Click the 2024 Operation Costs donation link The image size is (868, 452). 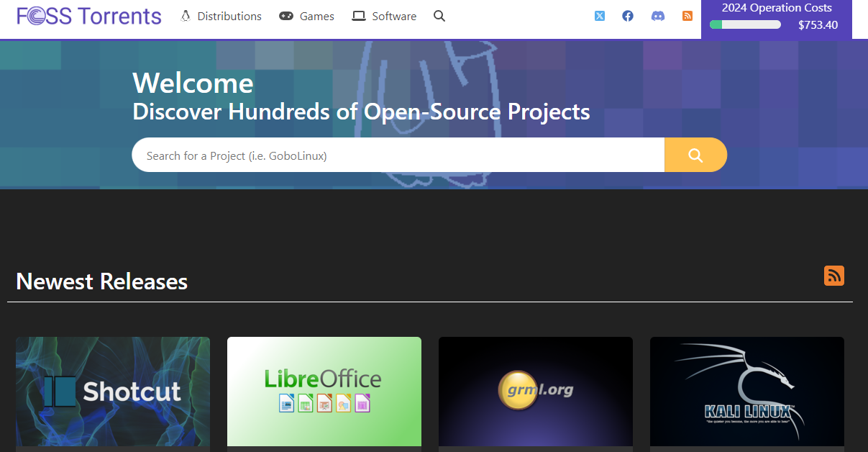pos(776,8)
